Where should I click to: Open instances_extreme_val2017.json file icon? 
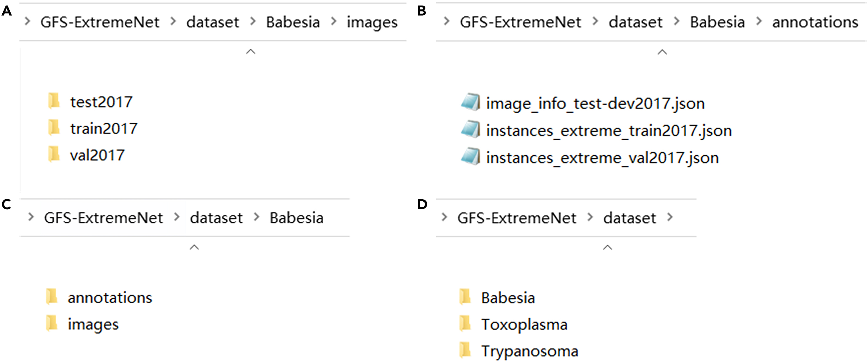pos(471,157)
